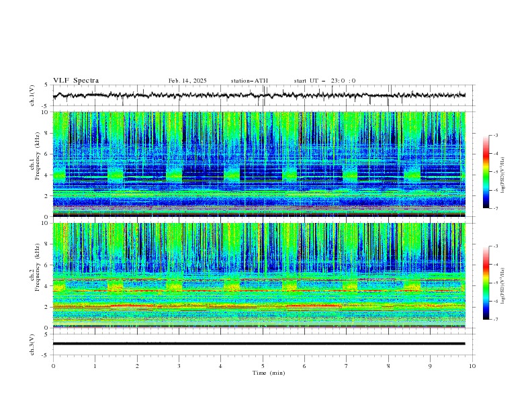Select the date text "Feb. 14, 2025"

point(187,81)
